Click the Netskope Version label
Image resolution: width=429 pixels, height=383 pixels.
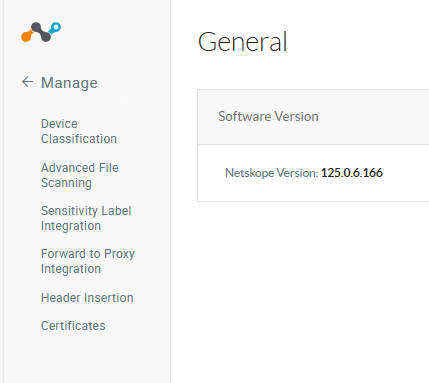click(x=272, y=173)
